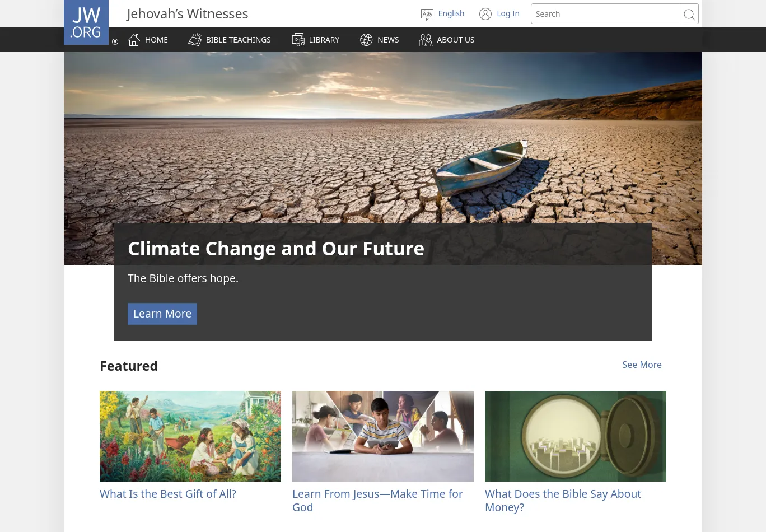The height and width of the screenshot is (532, 766).
Task: Open the bank vault door thumbnail
Action: click(576, 436)
